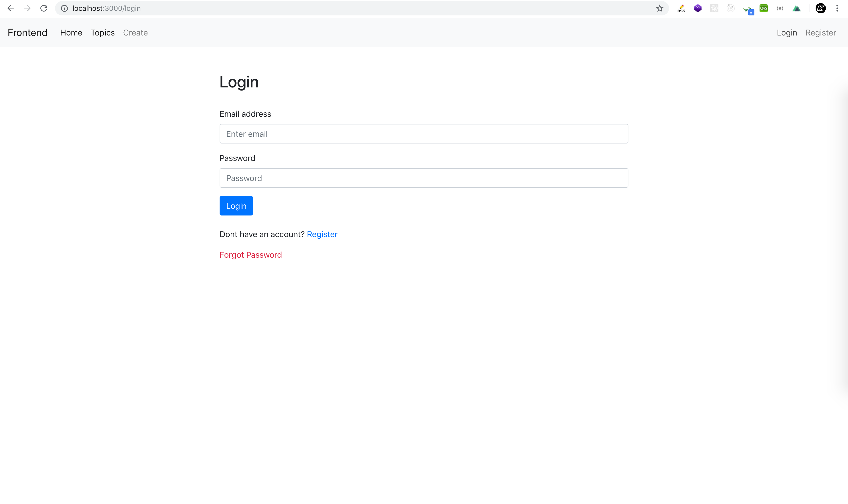Go to Home in the navbar
The width and height of the screenshot is (848, 504).
tap(71, 33)
